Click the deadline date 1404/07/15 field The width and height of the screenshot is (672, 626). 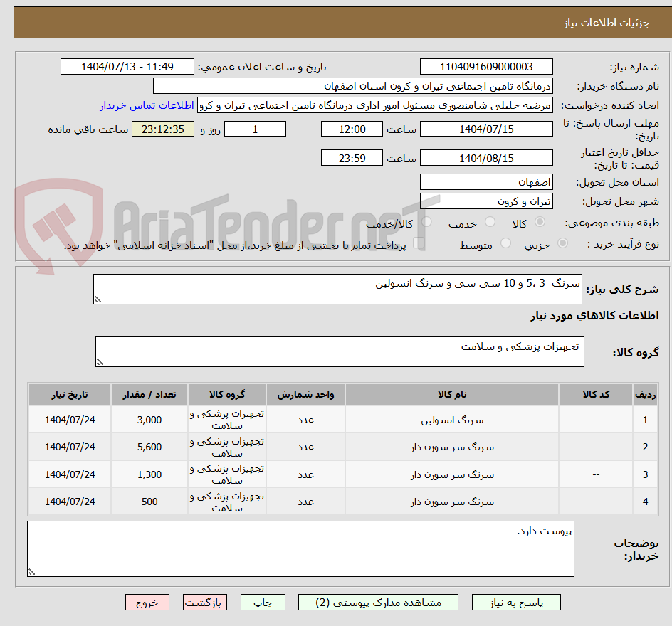point(486,129)
